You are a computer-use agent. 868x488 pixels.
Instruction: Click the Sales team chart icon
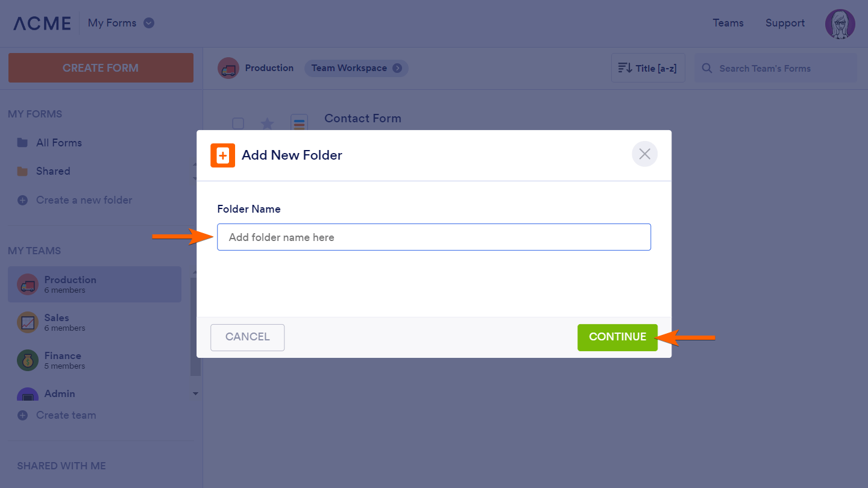click(x=28, y=322)
